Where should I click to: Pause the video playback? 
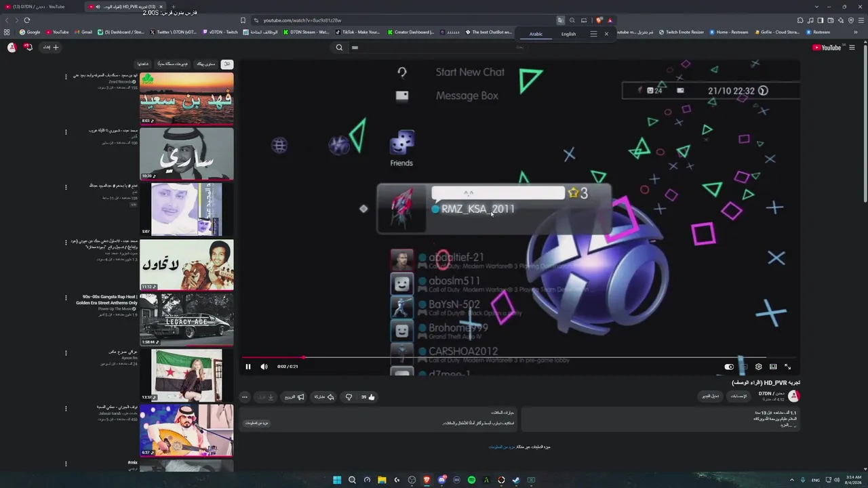[x=248, y=367]
